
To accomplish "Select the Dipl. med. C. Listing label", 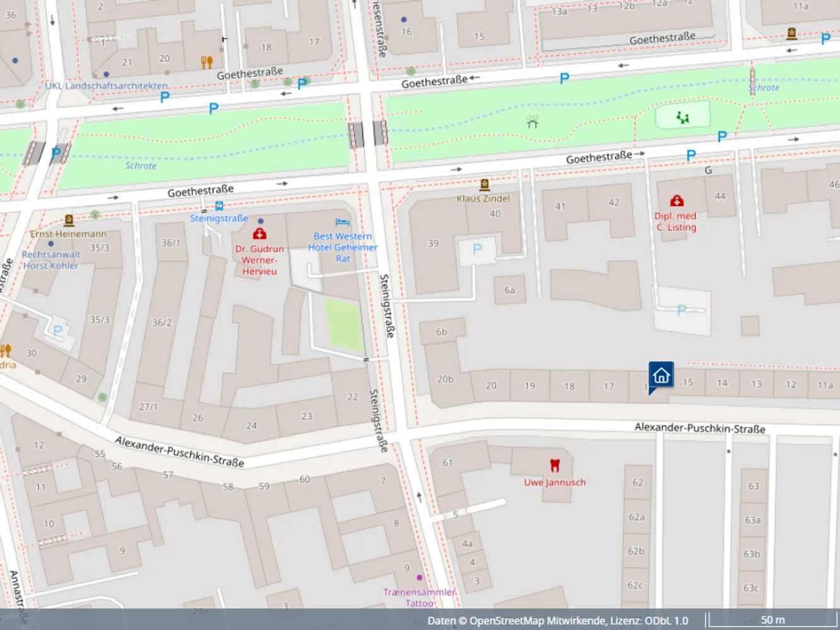I will [677, 222].
